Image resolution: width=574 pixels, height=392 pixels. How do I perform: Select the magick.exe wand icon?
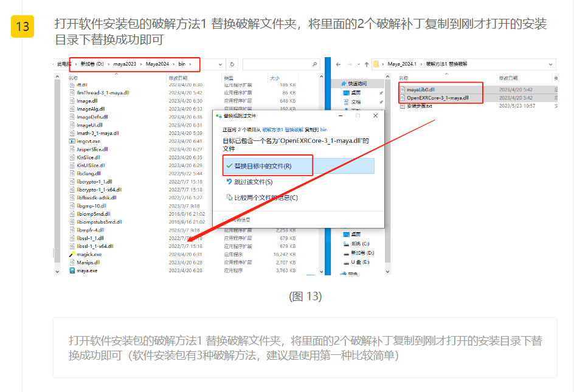pyautogui.click(x=72, y=255)
